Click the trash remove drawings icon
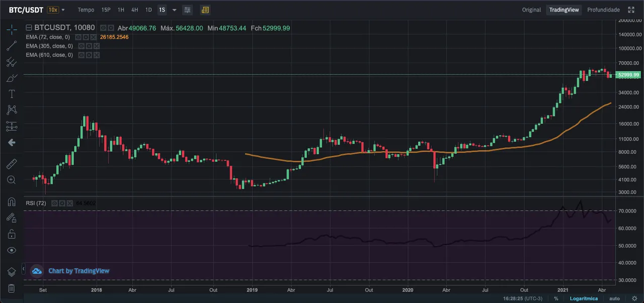The image size is (644, 303). point(12,288)
